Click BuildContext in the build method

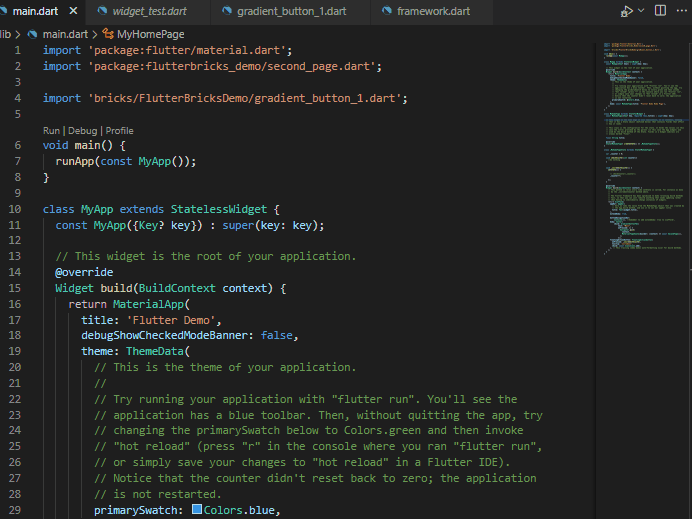tap(177, 289)
